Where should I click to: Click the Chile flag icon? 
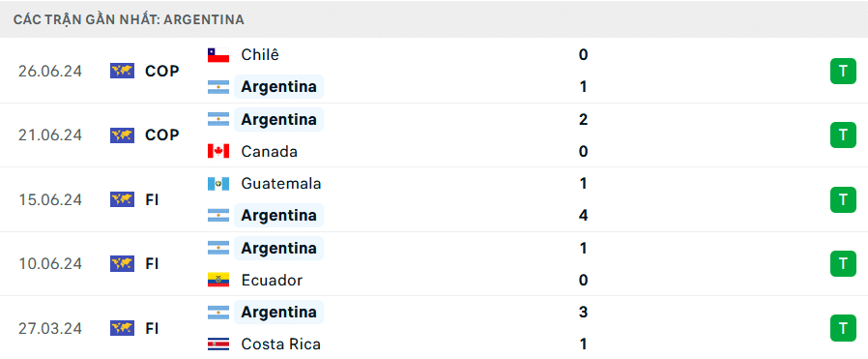[218, 55]
